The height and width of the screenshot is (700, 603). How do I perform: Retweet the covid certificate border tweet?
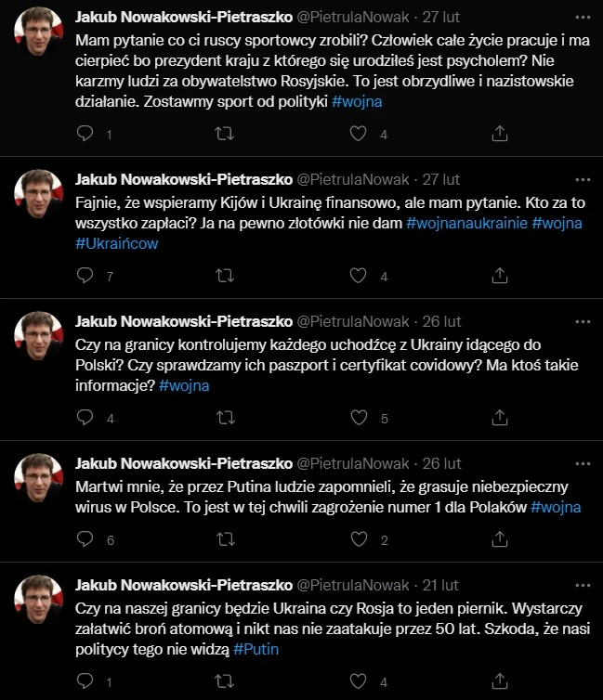(226, 418)
